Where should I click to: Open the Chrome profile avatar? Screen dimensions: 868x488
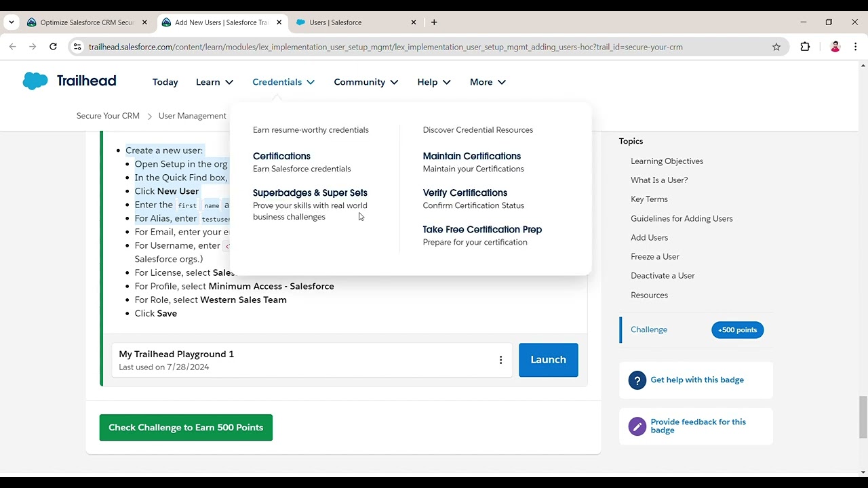click(x=835, y=47)
